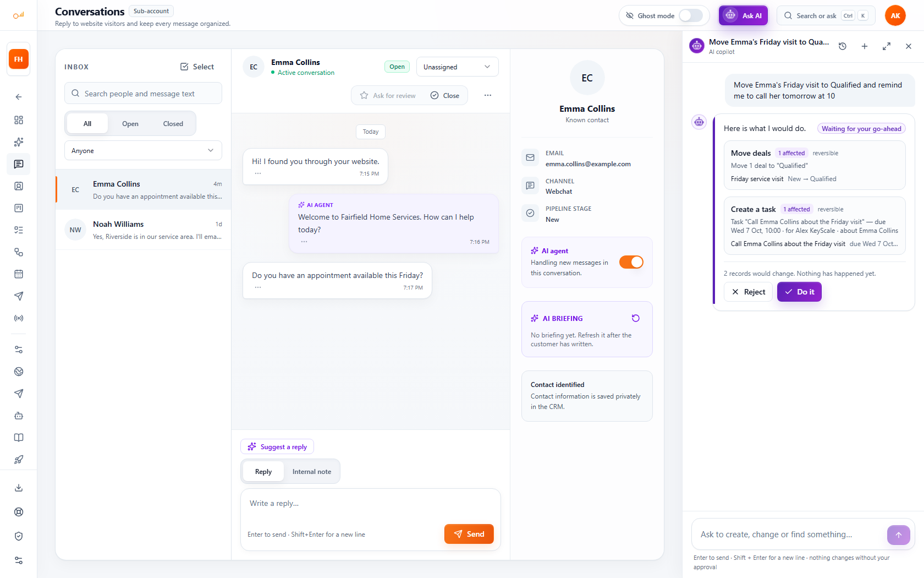Focus the Write a reply text area

tap(371, 504)
